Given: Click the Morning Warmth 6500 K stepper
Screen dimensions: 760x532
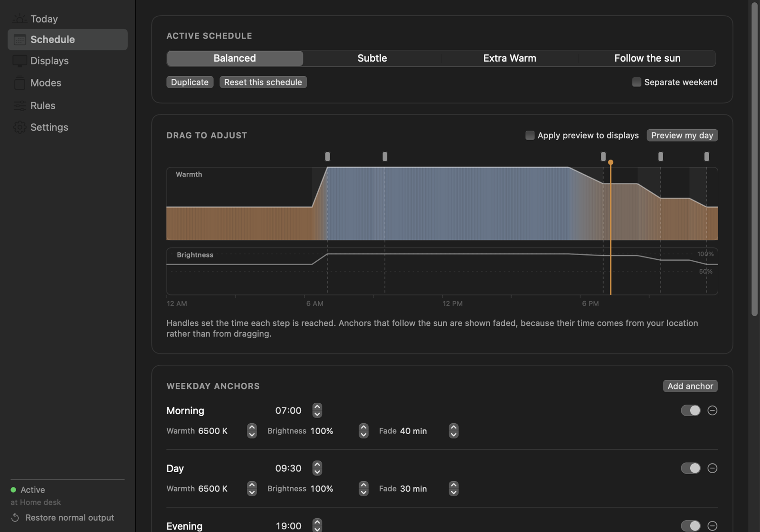Looking at the screenshot, I should pos(252,431).
